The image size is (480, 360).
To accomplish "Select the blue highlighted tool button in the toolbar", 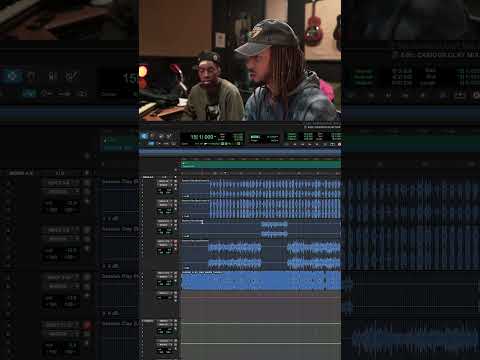I will (x=144, y=136).
